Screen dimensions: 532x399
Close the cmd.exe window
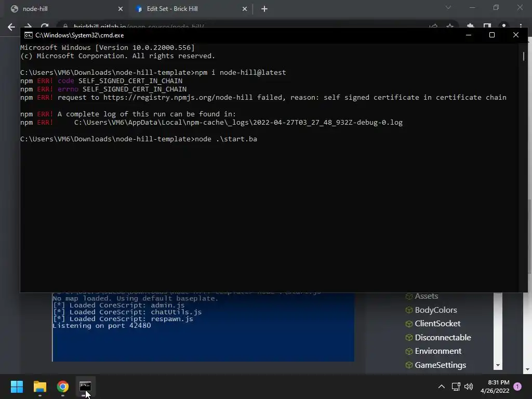click(x=516, y=35)
